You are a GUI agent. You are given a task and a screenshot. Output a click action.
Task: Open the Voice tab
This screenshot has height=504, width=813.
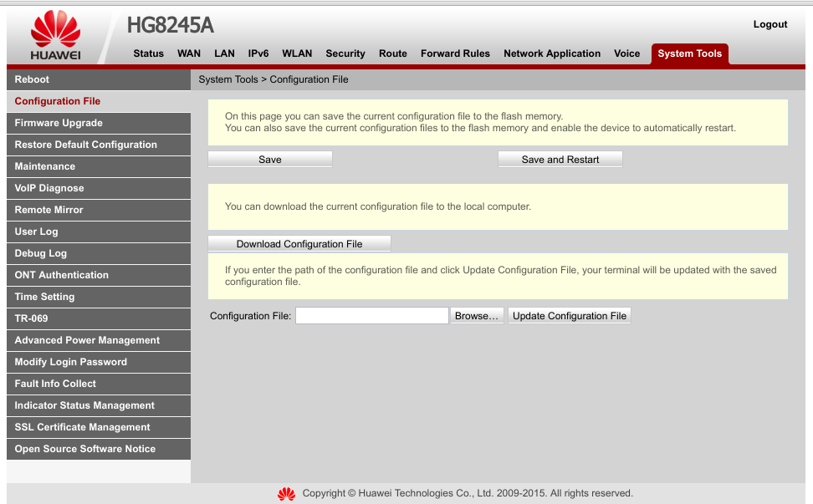tap(626, 53)
